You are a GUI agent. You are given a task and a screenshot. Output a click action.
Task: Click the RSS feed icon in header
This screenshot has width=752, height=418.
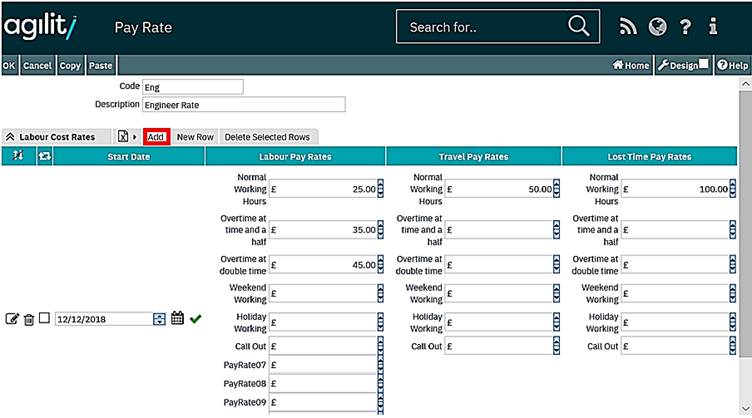point(628,27)
